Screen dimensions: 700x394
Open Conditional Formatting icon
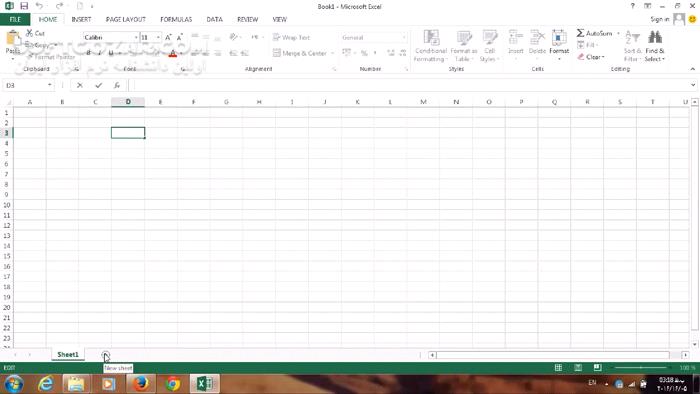pyautogui.click(x=431, y=38)
